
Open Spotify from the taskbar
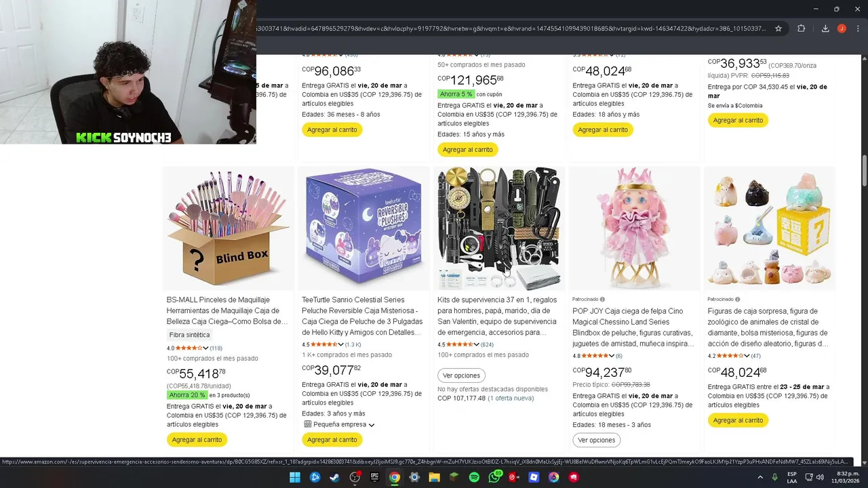click(x=474, y=477)
